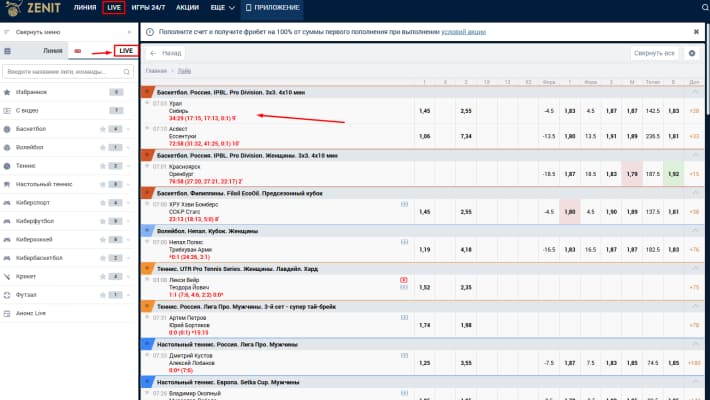Open the Главная breadcrumb link
The height and width of the screenshot is (400, 710).
[x=156, y=71]
